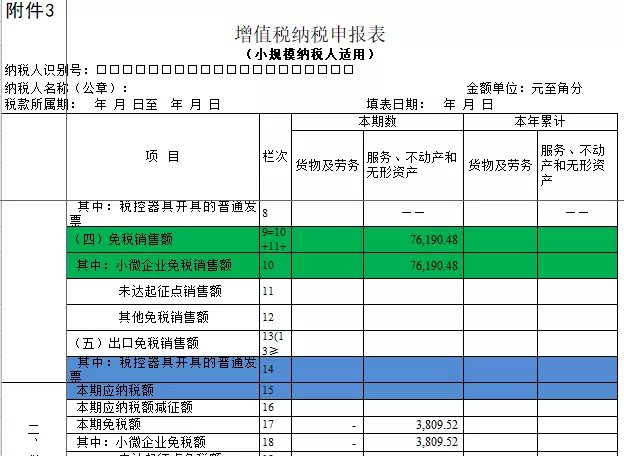Select the 栏次 cell reading 18
The height and width of the screenshot is (456, 624).
tap(275, 442)
